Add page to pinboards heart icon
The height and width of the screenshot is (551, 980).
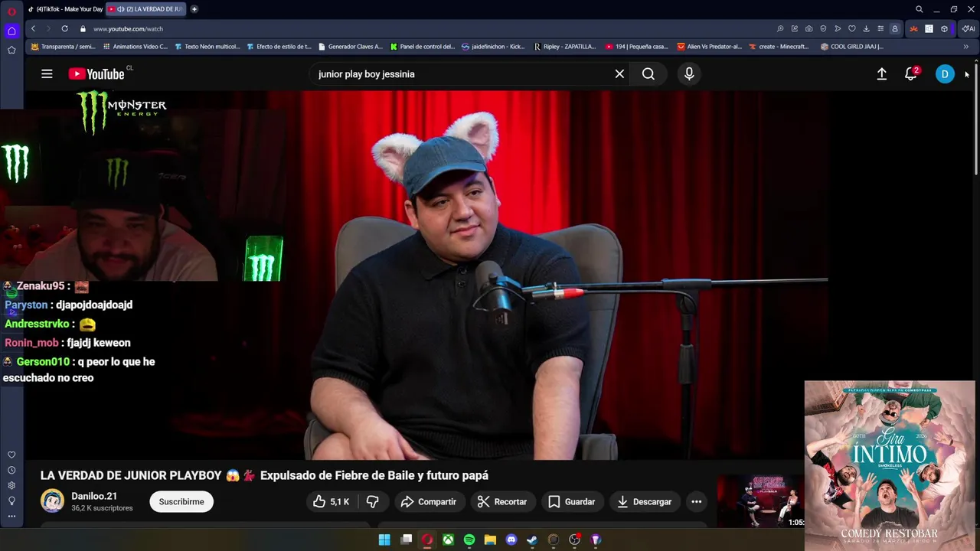[x=851, y=29]
